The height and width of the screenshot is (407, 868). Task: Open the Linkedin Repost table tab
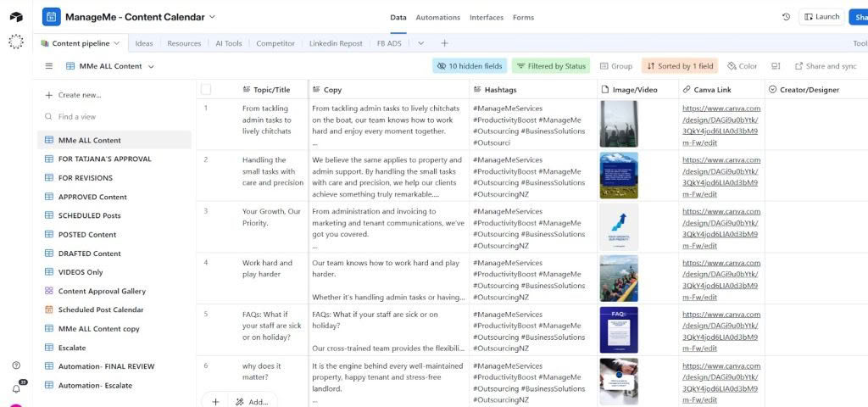(x=336, y=43)
